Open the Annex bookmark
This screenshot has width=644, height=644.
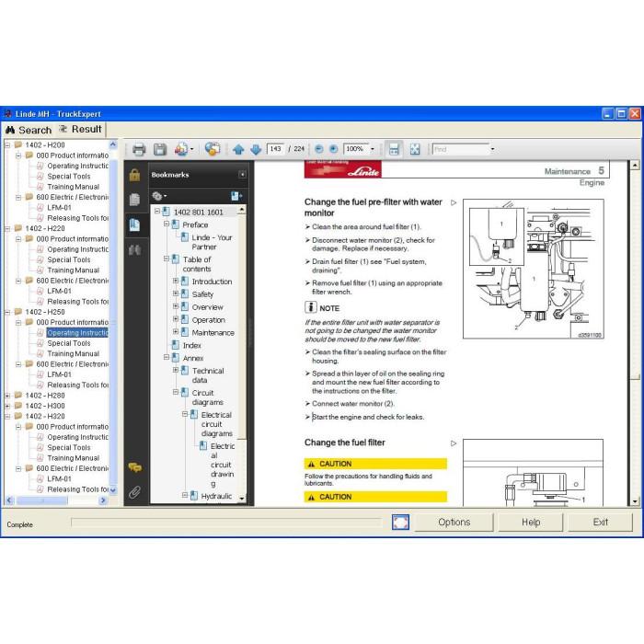193,358
